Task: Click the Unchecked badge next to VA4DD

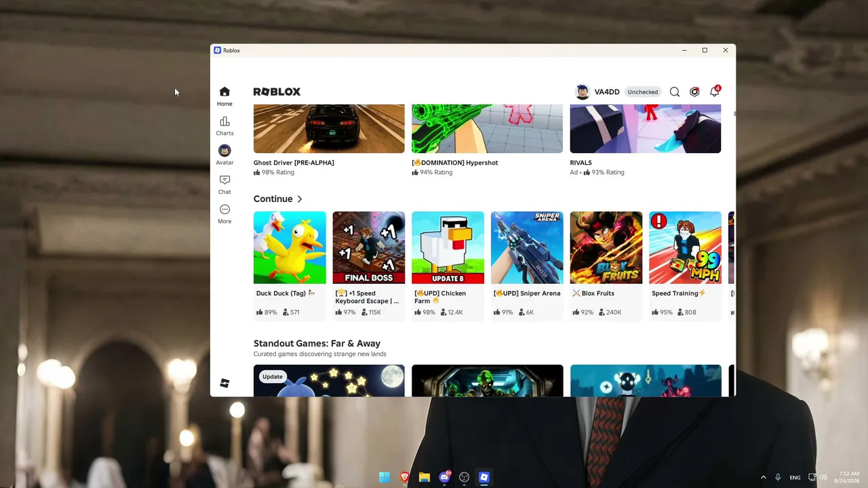Action: [x=642, y=92]
